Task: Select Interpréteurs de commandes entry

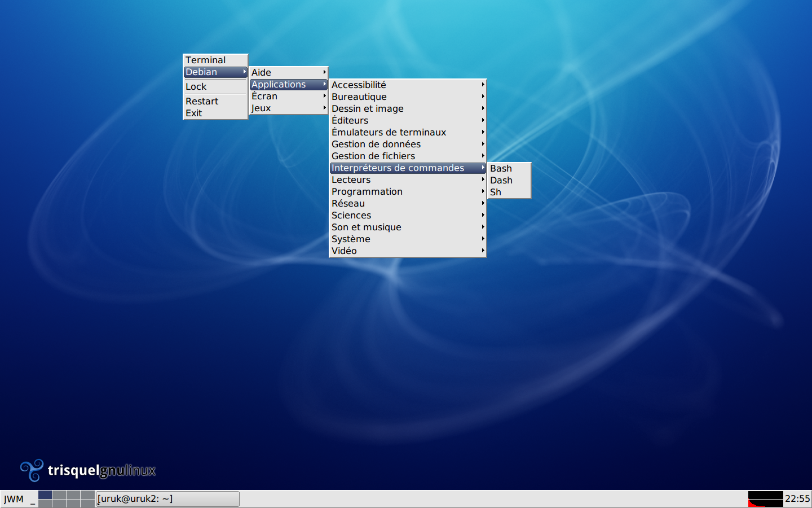Action: [408, 168]
